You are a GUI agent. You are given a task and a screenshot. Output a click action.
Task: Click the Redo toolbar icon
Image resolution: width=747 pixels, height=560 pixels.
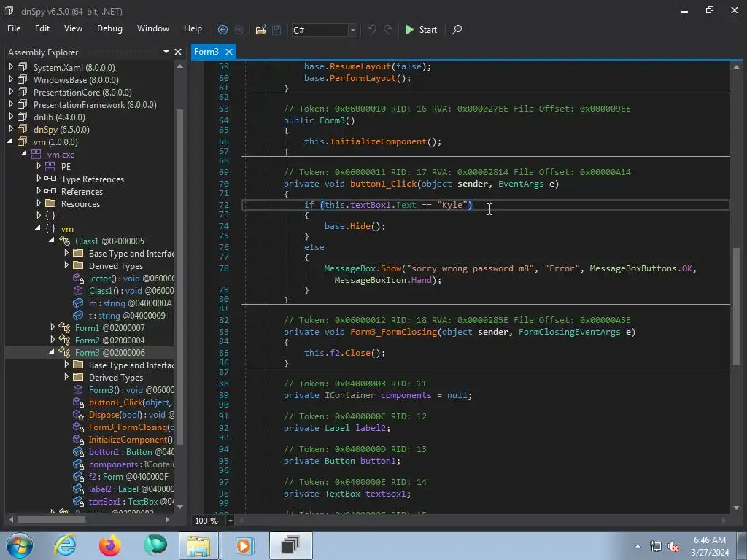pyautogui.click(x=388, y=29)
